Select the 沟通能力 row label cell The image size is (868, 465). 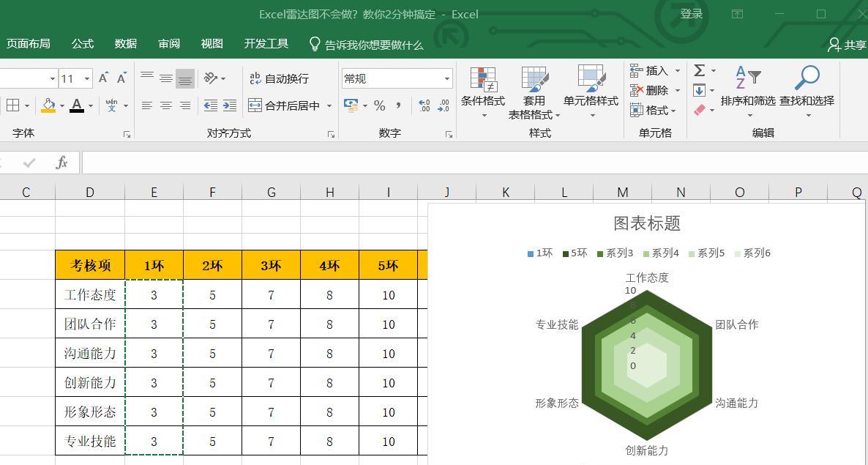coord(90,353)
